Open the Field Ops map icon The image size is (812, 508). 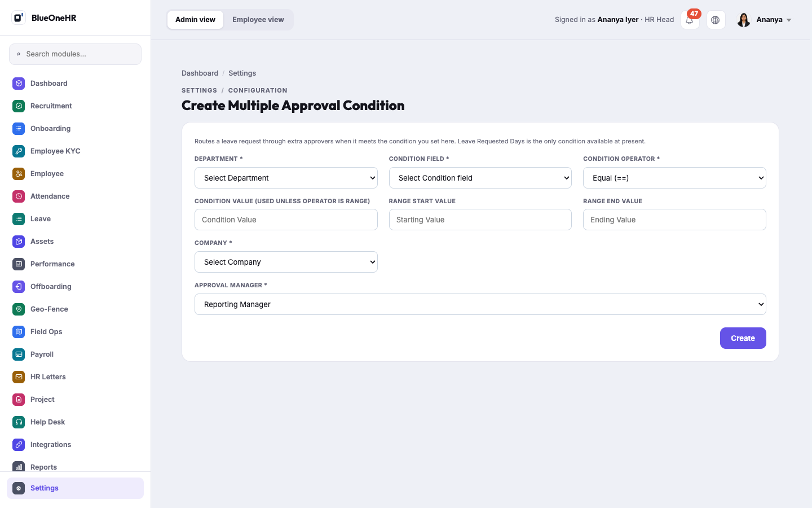[19, 332]
